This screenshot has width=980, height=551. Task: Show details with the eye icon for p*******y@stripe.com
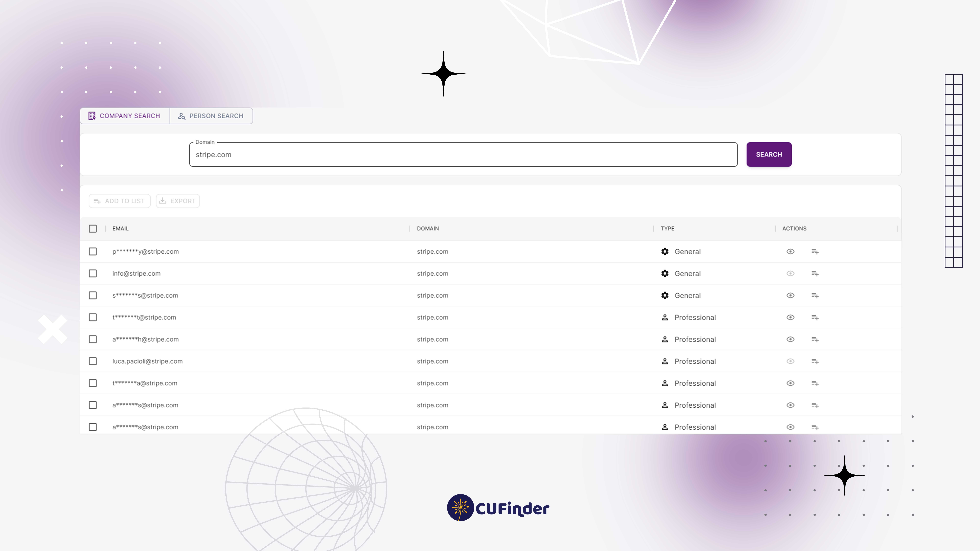[790, 251]
